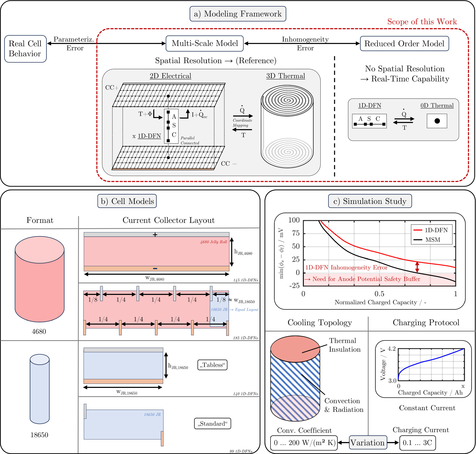This screenshot has width=476, height=454.
Task: Click the 'b) Cell Models' heading box
Action: click(127, 201)
